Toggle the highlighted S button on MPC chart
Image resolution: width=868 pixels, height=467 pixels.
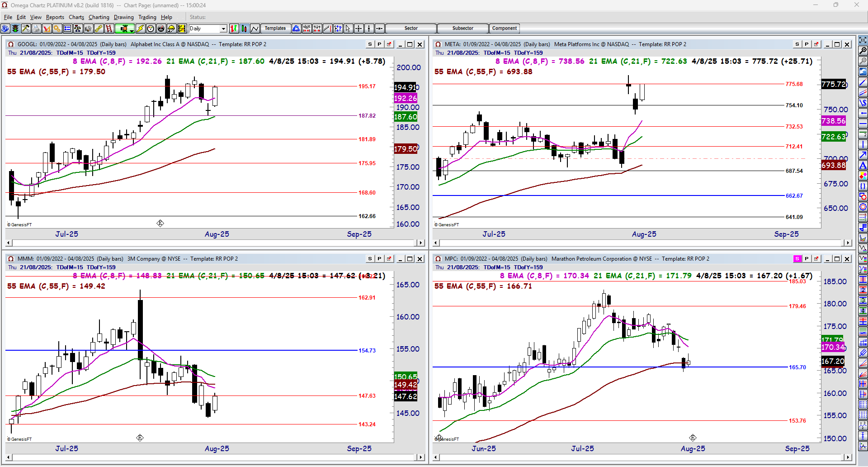(797, 259)
